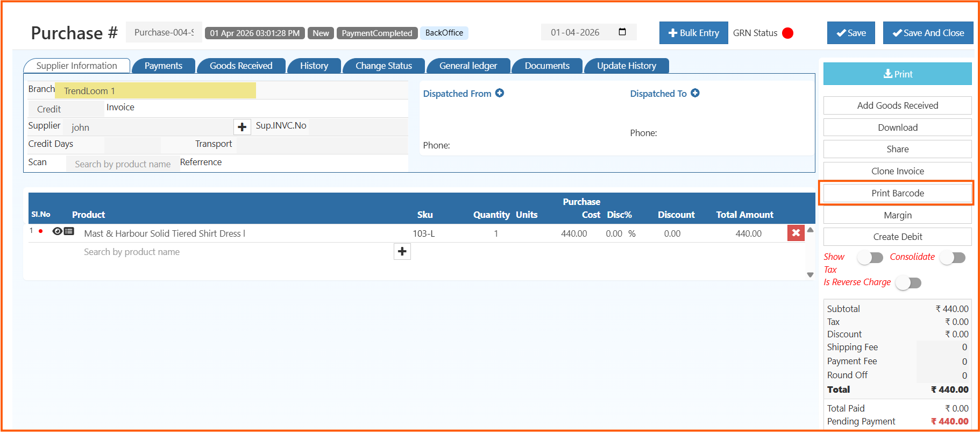Viewport: 980px width, 432px height.
Task: Click the plus icon to add product line
Action: [402, 252]
